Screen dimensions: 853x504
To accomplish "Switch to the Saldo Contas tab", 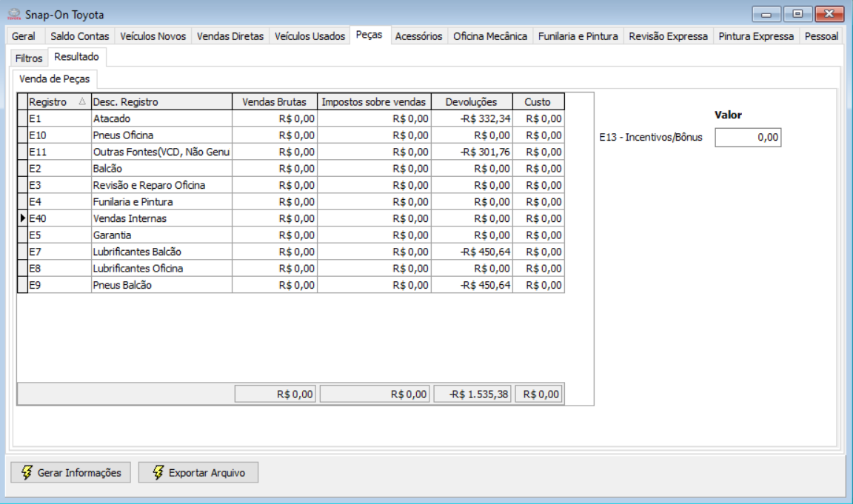I will pyautogui.click(x=79, y=36).
